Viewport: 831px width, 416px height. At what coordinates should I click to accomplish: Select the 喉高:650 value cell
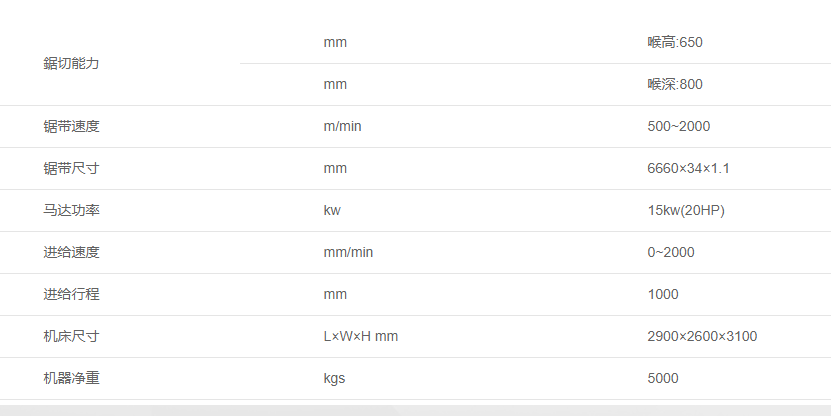click(675, 42)
